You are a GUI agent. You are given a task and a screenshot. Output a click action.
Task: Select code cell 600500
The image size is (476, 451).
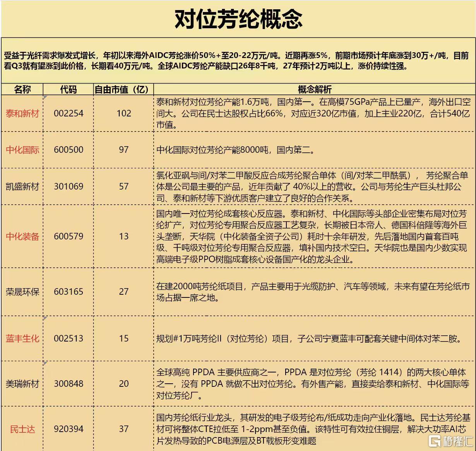(68, 150)
